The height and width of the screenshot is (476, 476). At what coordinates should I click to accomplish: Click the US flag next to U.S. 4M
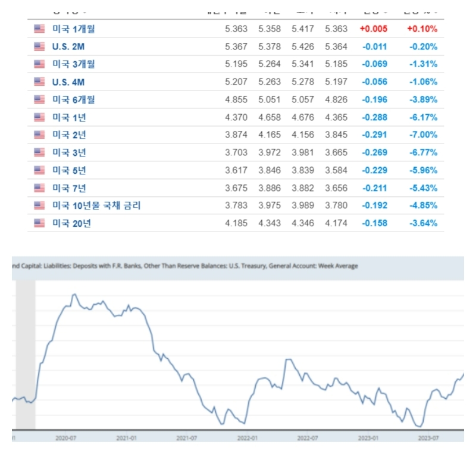39,82
